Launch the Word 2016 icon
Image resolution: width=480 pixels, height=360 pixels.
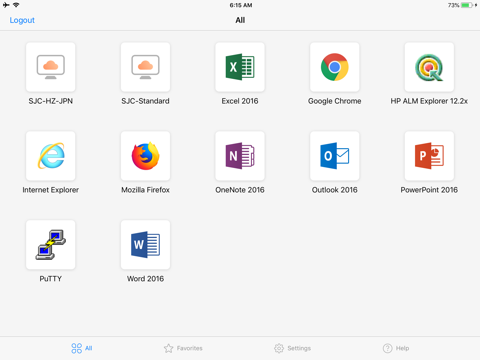point(145,245)
